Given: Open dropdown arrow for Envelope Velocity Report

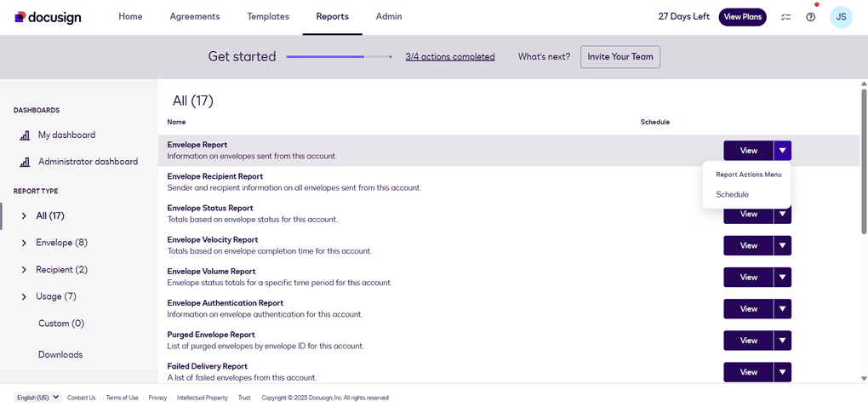Looking at the screenshot, I should point(783,246).
